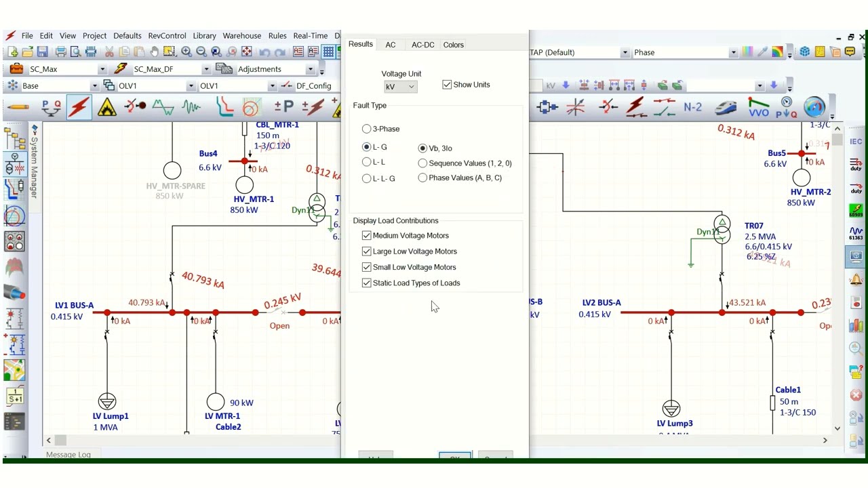The width and height of the screenshot is (868, 488).
Task: Open the speedometer gauge dashboard icon
Action: tap(814, 106)
